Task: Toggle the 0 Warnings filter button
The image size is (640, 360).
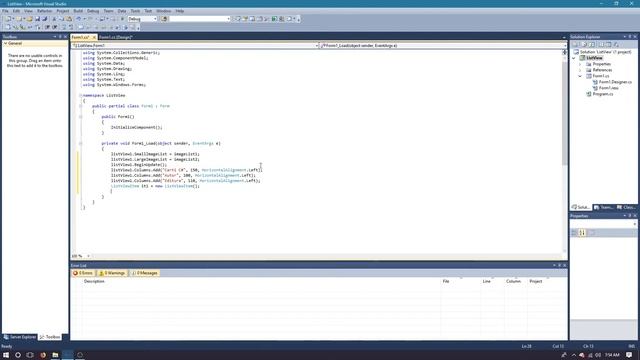Action: (112, 273)
